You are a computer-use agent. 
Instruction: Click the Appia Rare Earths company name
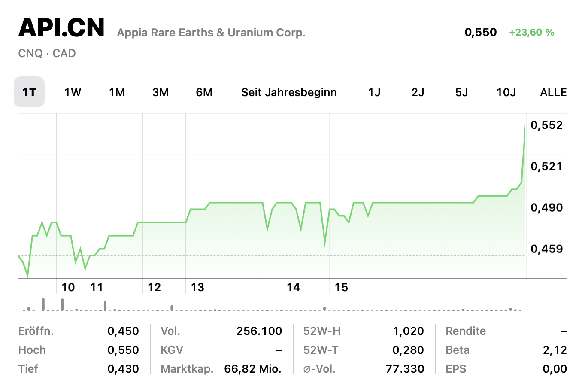[x=211, y=33]
